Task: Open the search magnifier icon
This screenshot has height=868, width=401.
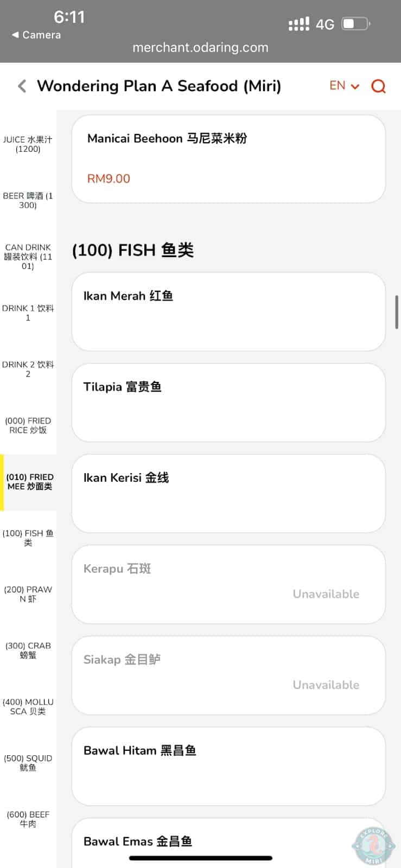Action: coord(378,86)
